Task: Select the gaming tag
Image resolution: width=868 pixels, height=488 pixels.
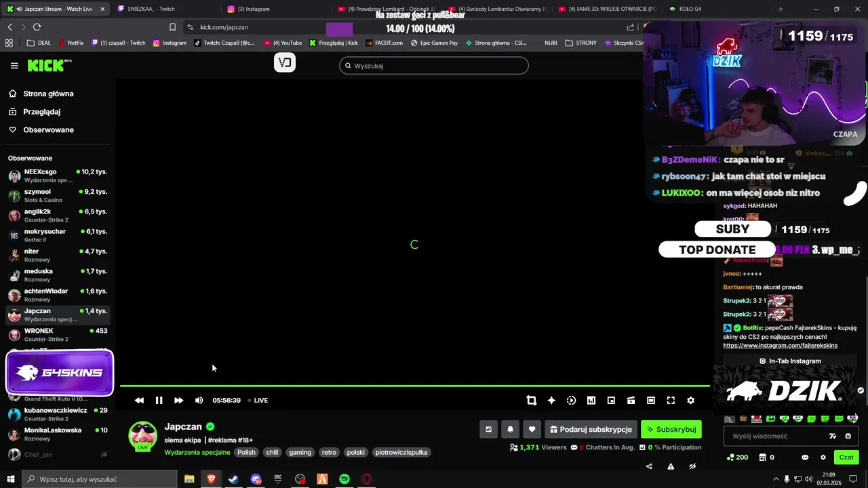Action: pos(300,452)
